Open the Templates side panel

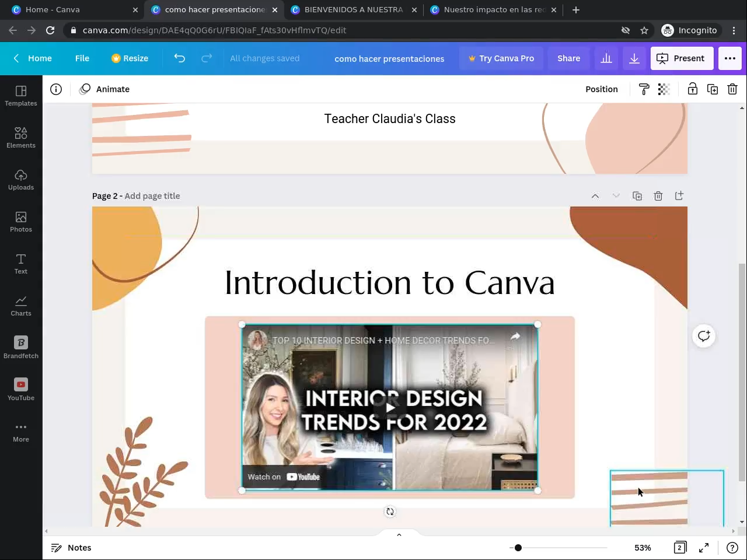coord(21,96)
